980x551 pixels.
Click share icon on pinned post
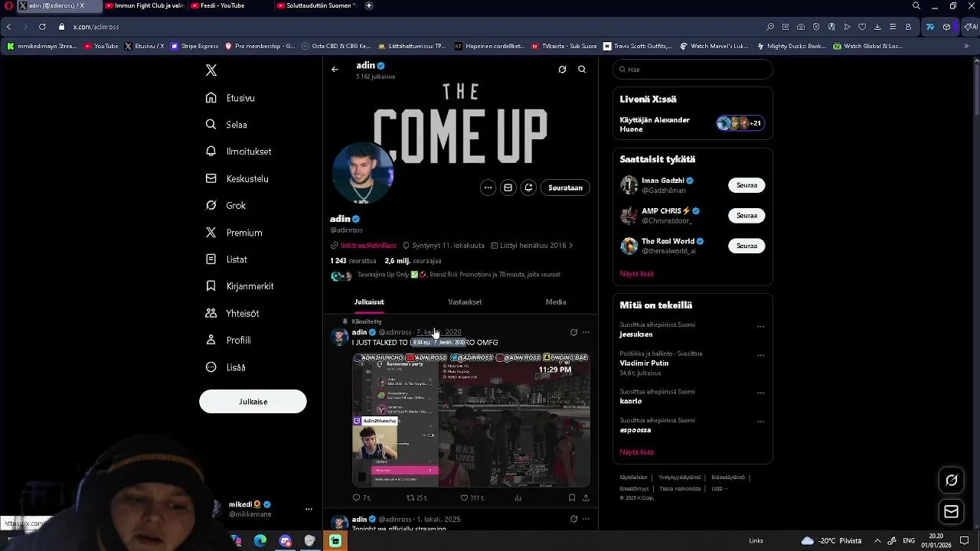coord(586,497)
